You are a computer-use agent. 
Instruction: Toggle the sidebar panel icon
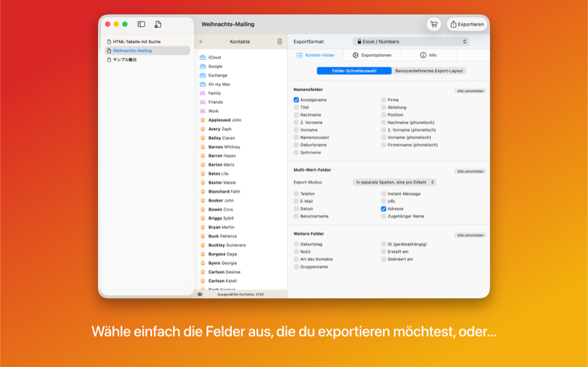141,25
